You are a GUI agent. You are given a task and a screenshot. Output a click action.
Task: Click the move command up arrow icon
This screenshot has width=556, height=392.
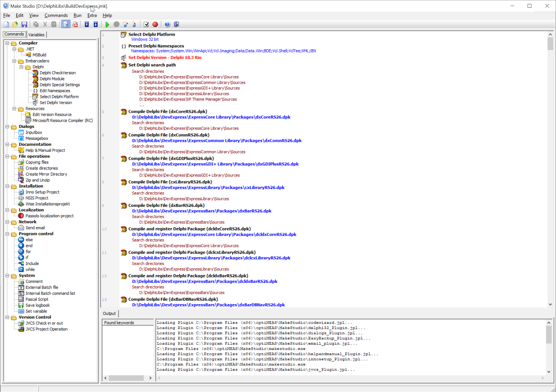(x=87, y=24)
